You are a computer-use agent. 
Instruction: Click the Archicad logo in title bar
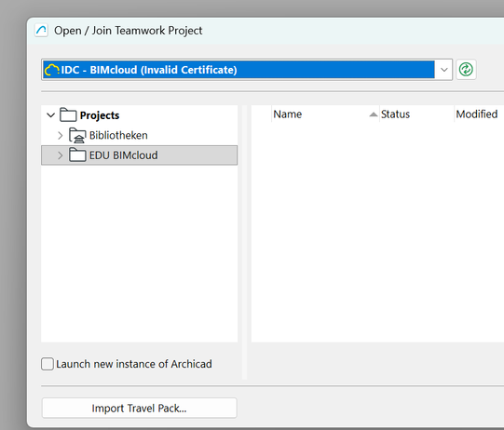pos(42,31)
